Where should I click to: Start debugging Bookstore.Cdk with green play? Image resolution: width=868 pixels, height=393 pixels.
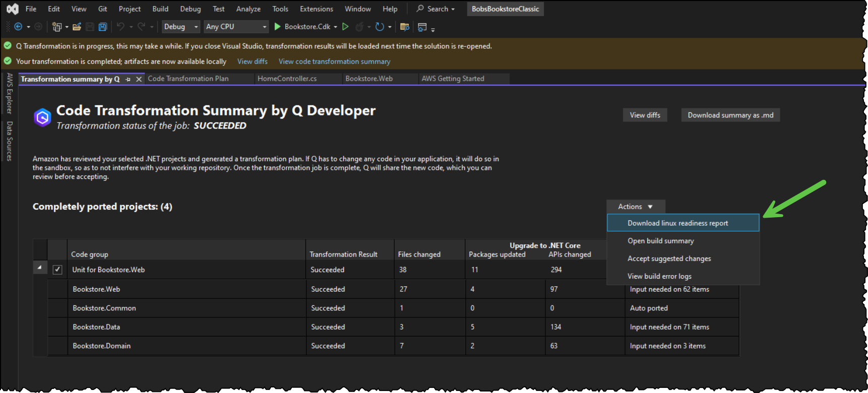pyautogui.click(x=277, y=27)
